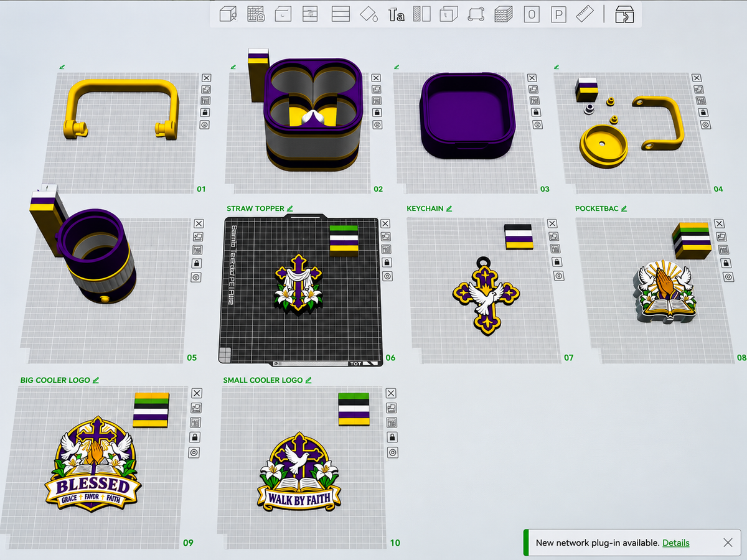This screenshot has height=560, width=747.
Task: Click the toolbar icon labeled O
Action: [x=531, y=14]
